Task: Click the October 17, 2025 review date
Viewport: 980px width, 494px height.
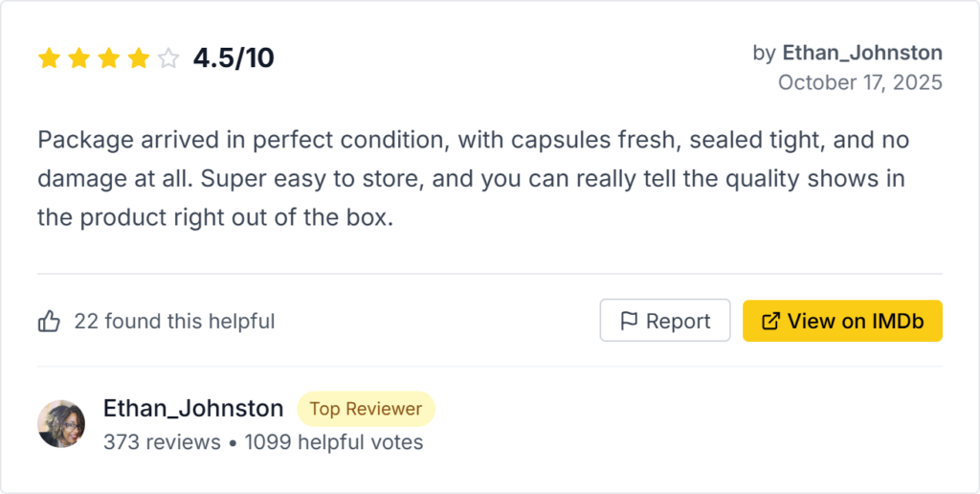Action: (859, 82)
